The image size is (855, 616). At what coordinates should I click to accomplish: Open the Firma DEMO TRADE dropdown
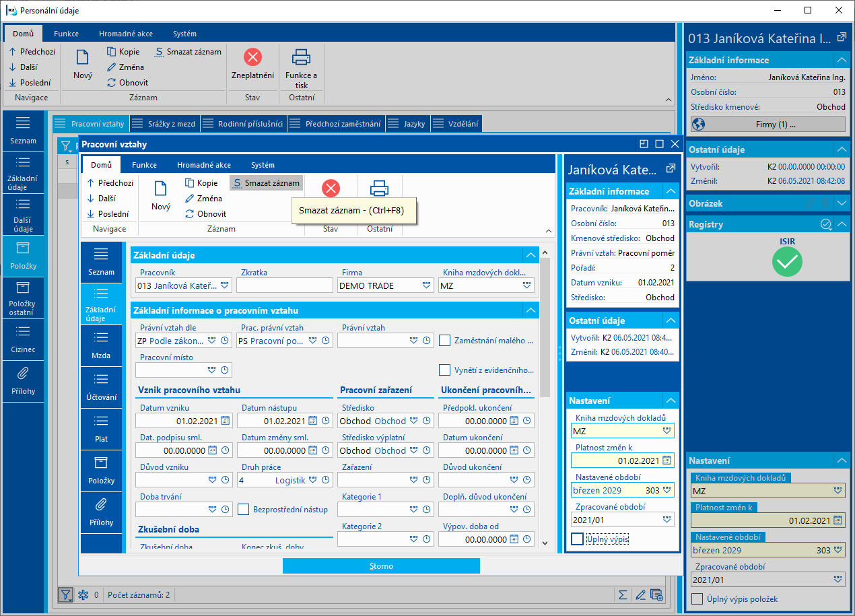coord(426,285)
